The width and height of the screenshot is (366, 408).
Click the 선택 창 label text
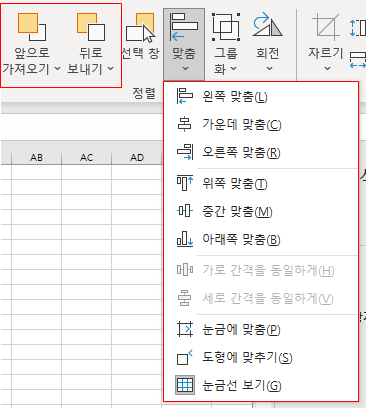pos(140,53)
